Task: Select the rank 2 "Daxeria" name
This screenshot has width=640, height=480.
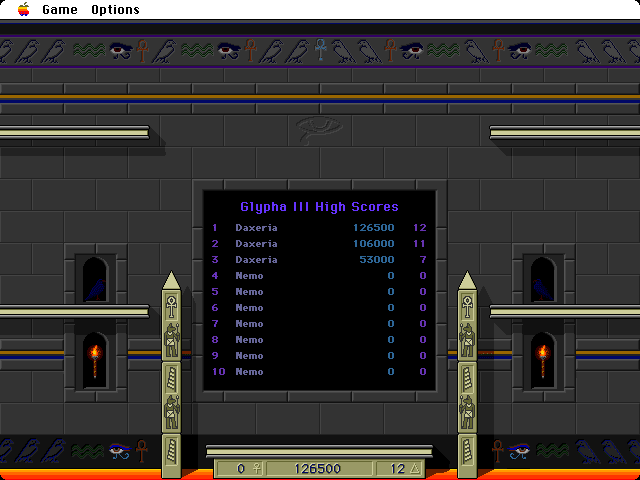Action: click(256, 244)
